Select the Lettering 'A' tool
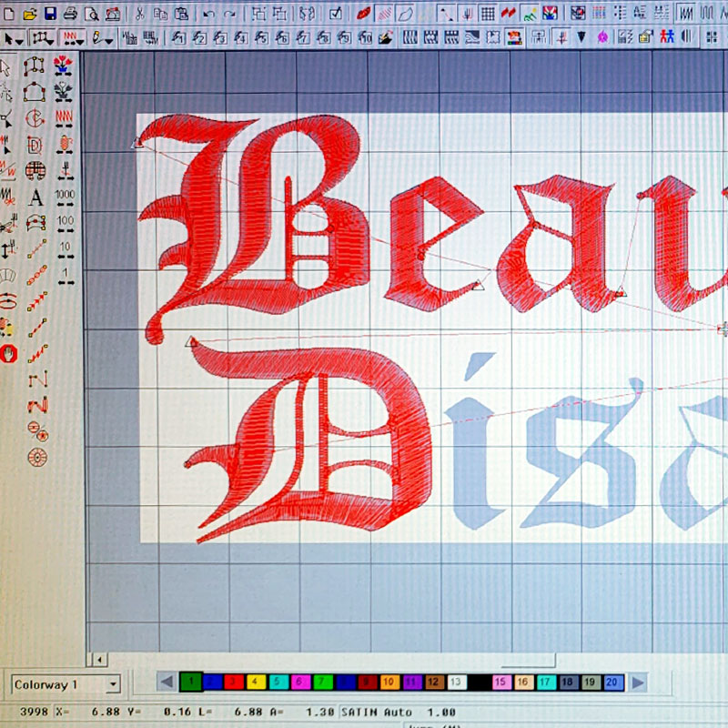Screen dimensions: 728x728 point(36,197)
